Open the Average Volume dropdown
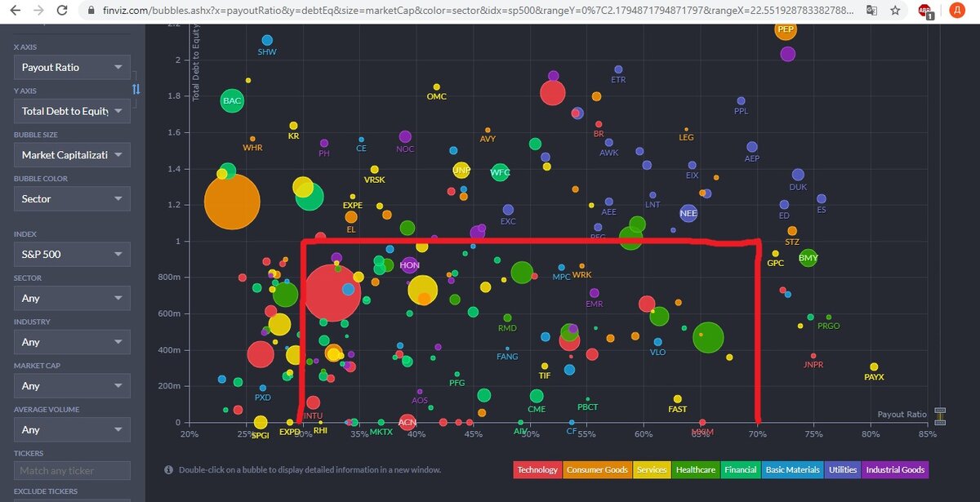This screenshot has width=980, height=502. [x=72, y=429]
